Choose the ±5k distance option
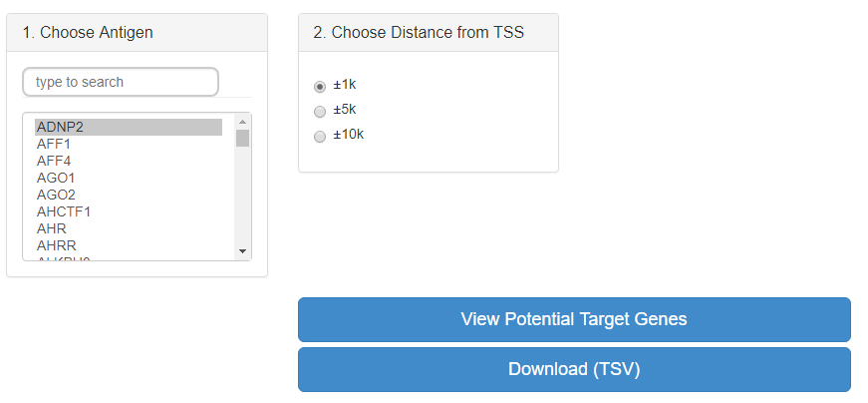 coord(320,111)
